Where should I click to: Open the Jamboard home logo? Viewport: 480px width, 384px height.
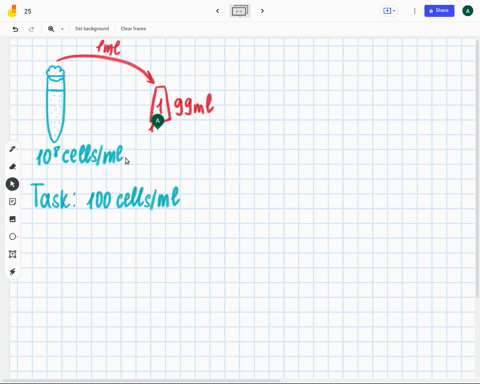coord(12,11)
